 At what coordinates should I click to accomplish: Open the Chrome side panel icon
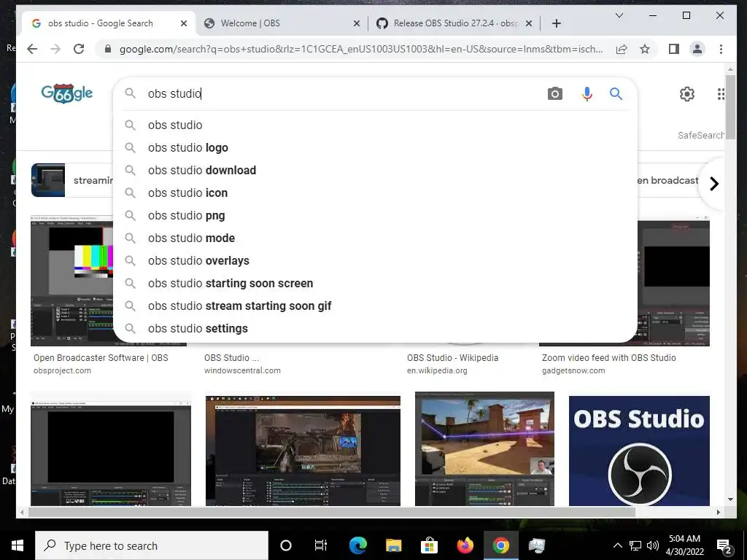click(673, 49)
